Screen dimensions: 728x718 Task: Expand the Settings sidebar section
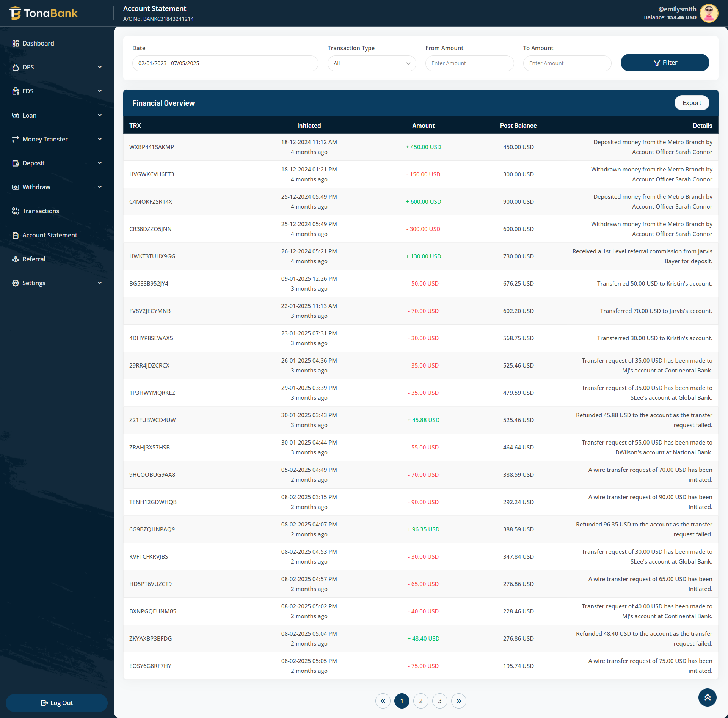57,283
